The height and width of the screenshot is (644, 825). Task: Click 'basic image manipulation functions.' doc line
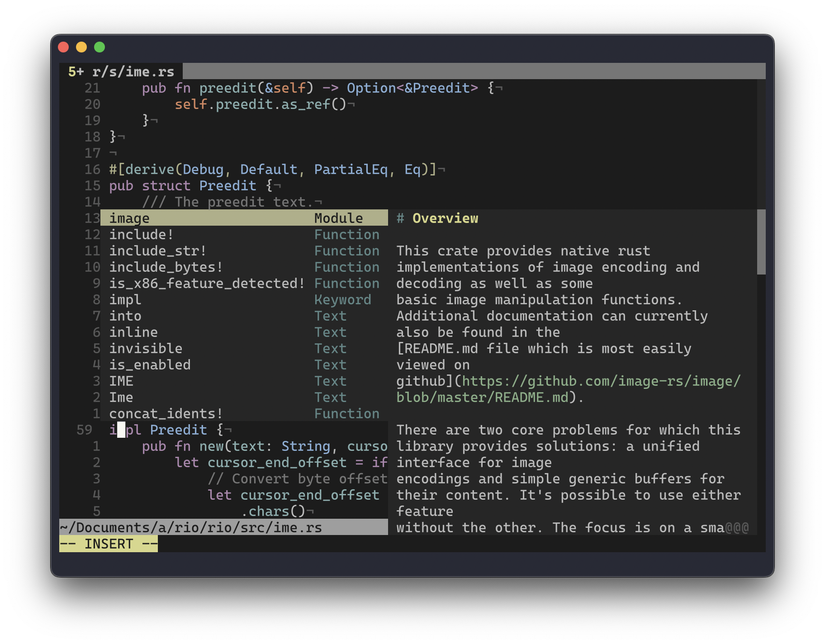(539, 299)
